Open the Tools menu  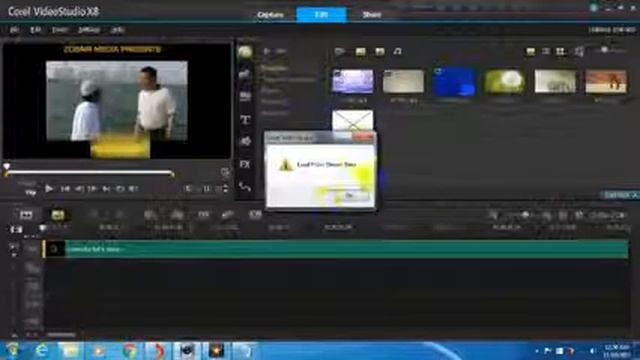60,30
